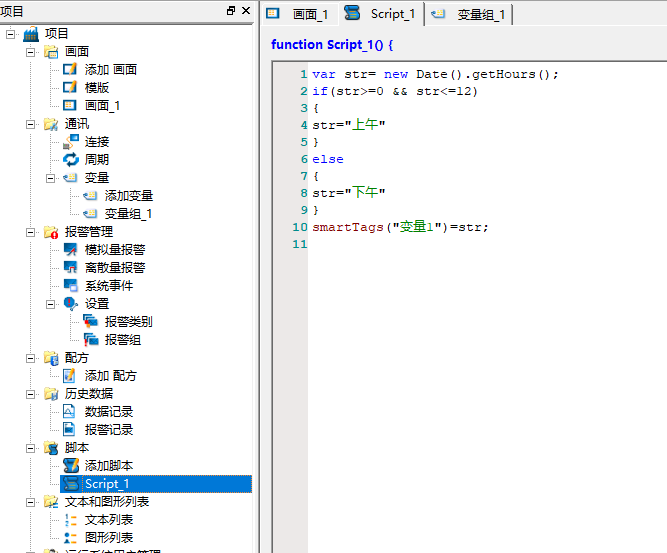The height and width of the screenshot is (553, 667).
Task: Click the 配方 folder icon
Action: (51, 358)
